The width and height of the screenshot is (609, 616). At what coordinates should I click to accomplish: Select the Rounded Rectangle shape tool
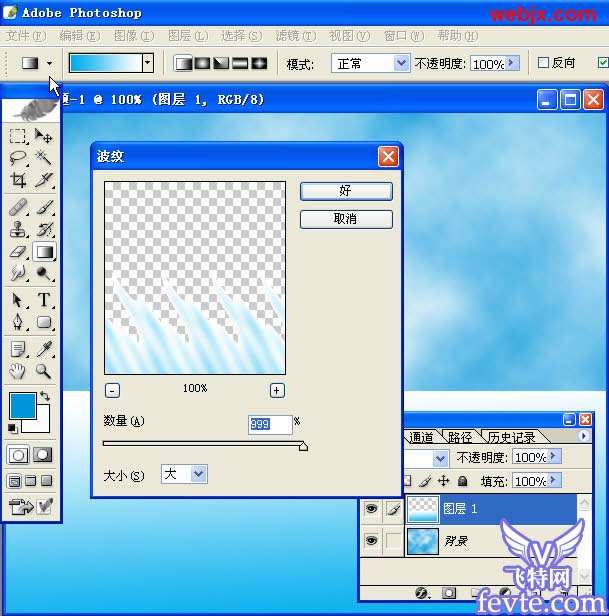43,322
